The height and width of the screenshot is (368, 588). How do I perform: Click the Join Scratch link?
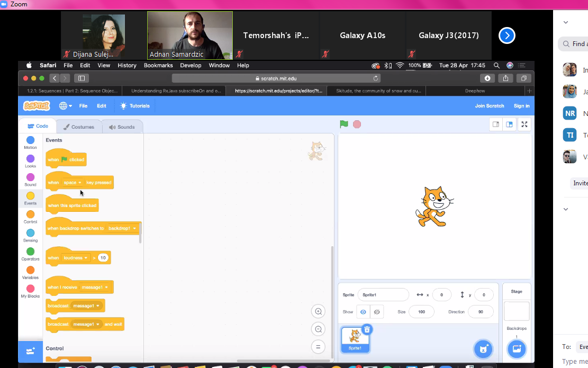point(489,106)
